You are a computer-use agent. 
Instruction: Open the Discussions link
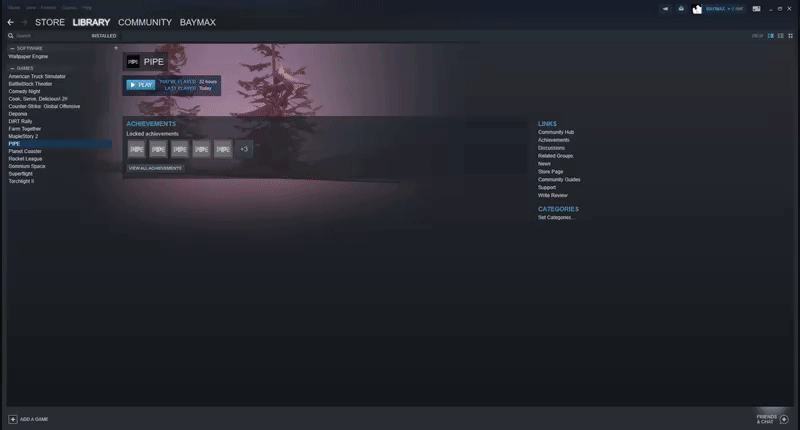click(551, 148)
